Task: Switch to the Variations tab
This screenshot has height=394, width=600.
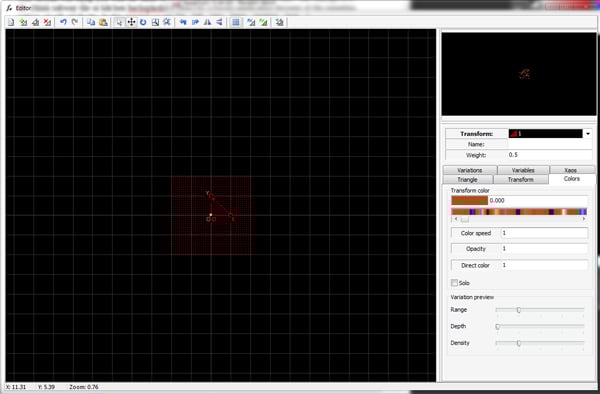Action: pyautogui.click(x=470, y=170)
